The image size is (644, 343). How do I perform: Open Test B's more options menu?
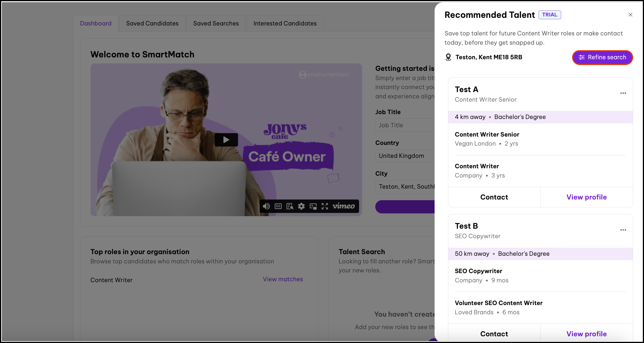[623, 230]
